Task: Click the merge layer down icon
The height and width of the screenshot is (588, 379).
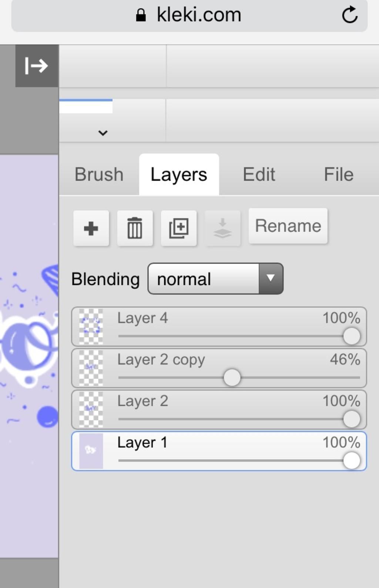Action: (x=222, y=228)
